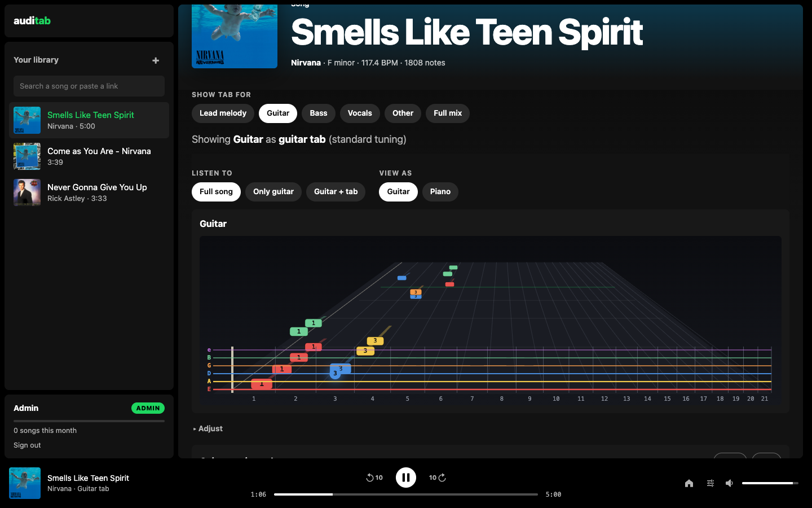Click the now-playing album thumbnail
The image size is (812, 508).
(x=25, y=483)
